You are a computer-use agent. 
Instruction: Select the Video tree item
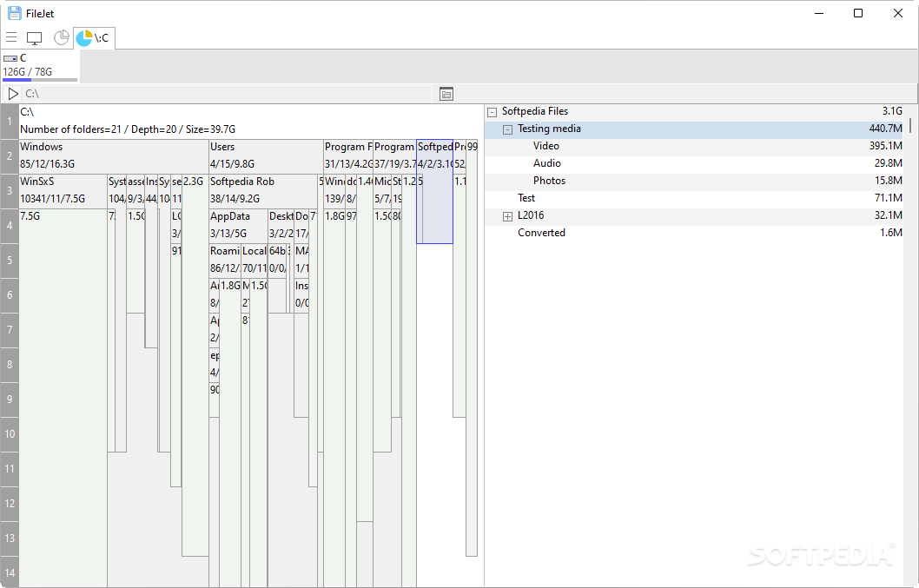click(546, 146)
